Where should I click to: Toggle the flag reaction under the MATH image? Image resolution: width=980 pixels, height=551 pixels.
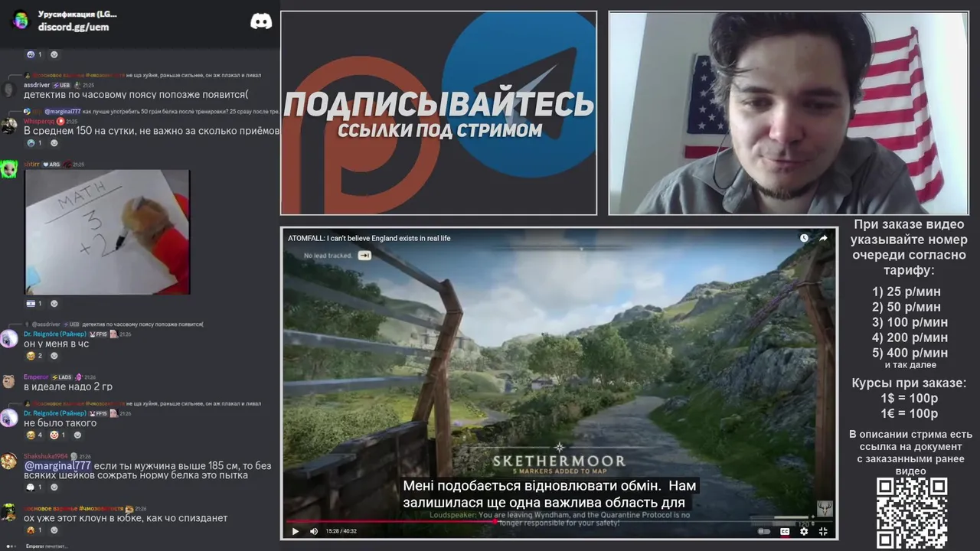(x=35, y=304)
